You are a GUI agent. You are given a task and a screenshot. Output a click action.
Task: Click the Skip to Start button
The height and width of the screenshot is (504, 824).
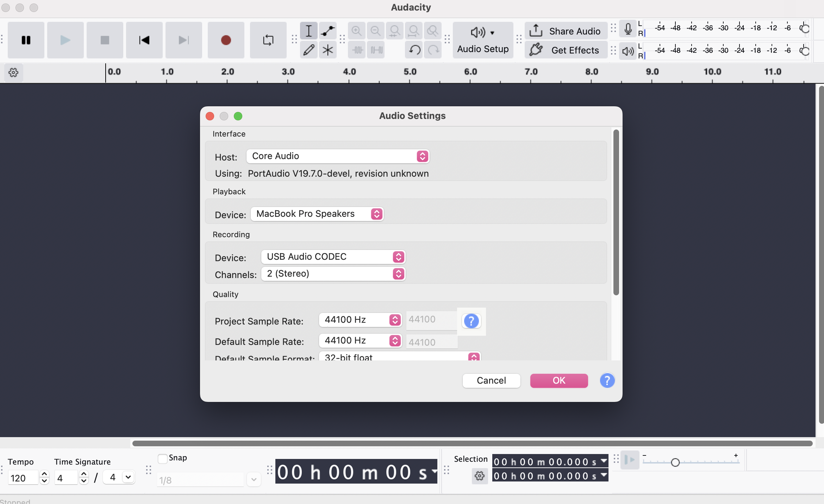[x=144, y=40]
